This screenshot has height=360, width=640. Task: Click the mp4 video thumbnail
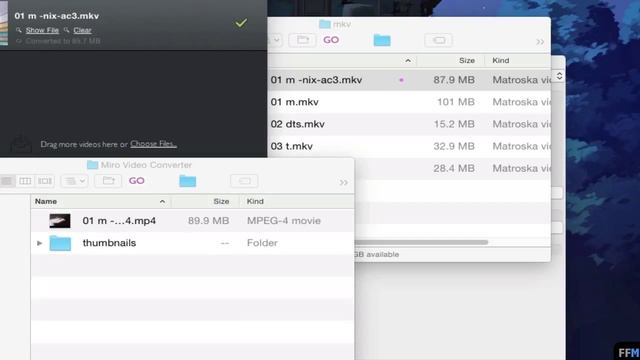tap(60, 221)
